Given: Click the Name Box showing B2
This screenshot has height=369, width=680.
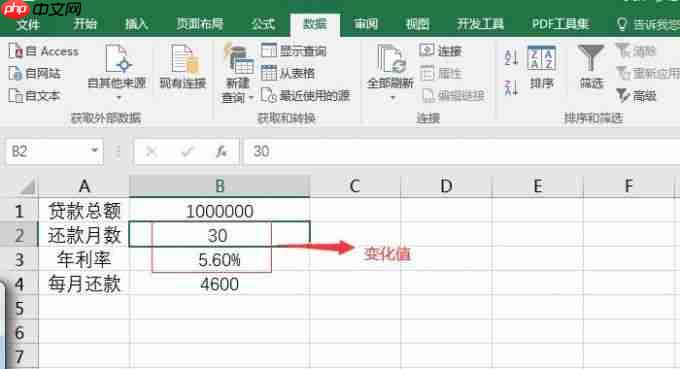Looking at the screenshot, I should [x=48, y=151].
